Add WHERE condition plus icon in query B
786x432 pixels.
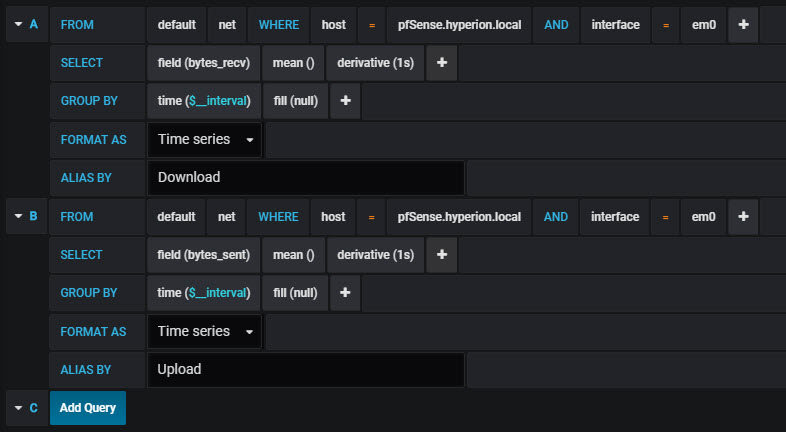pos(743,217)
